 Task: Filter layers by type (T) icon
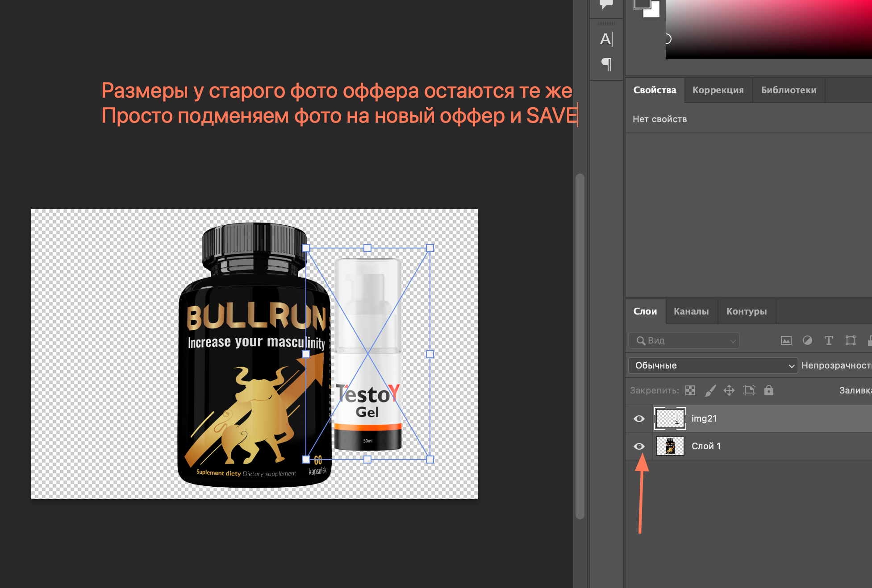(x=829, y=341)
